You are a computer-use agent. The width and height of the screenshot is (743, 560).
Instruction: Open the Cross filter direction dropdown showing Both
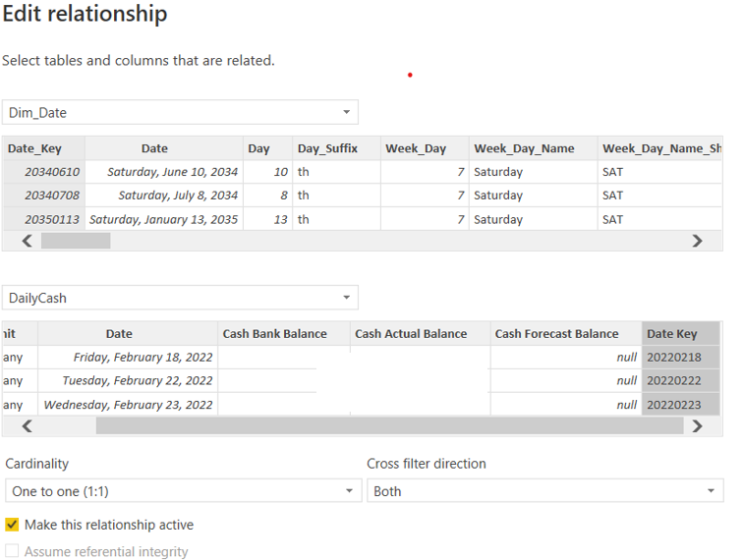click(544, 491)
